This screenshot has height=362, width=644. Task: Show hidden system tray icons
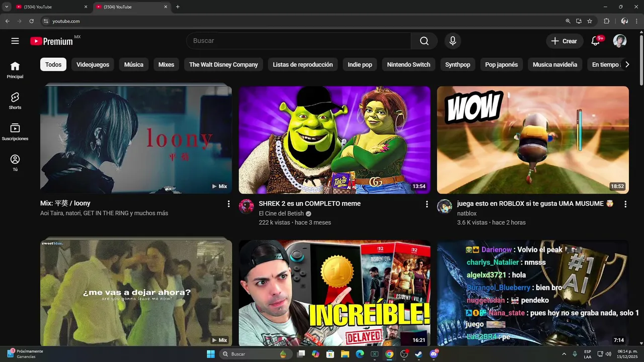coord(563,354)
